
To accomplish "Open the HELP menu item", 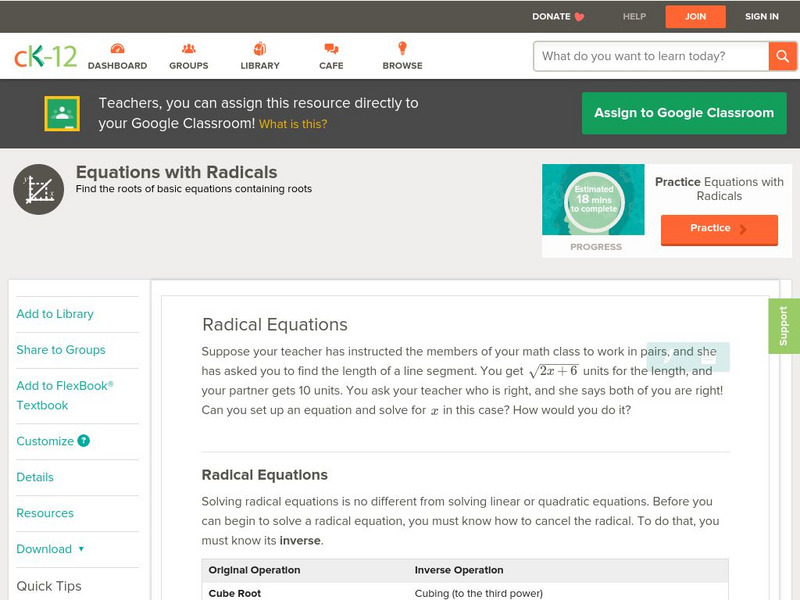I will tap(634, 16).
